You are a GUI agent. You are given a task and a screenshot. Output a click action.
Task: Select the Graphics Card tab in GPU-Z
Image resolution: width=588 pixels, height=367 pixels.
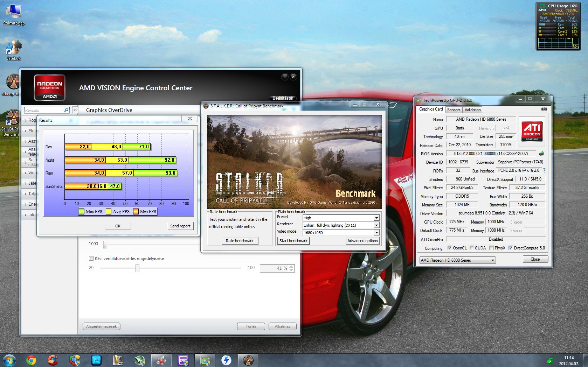tap(431, 109)
